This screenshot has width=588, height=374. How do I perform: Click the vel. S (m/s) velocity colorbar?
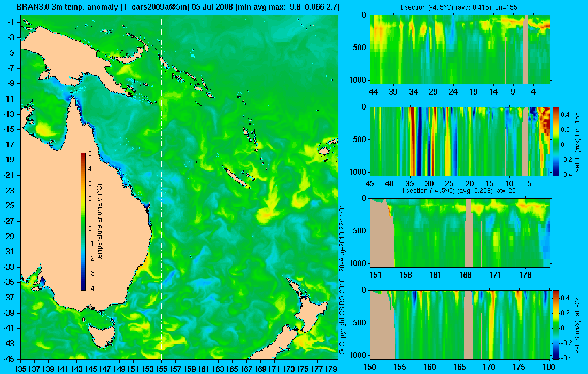pyautogui.click(x=555, y=324)
